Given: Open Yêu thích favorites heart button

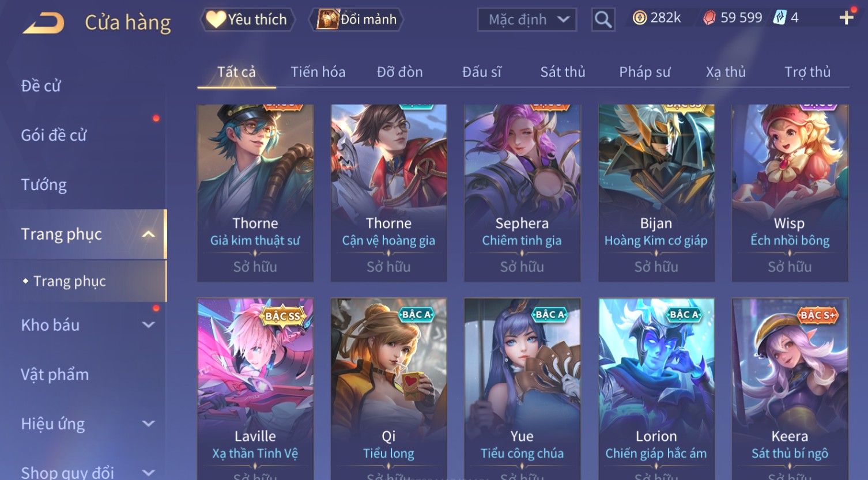Looking at the screenshot, I should 248,20.
